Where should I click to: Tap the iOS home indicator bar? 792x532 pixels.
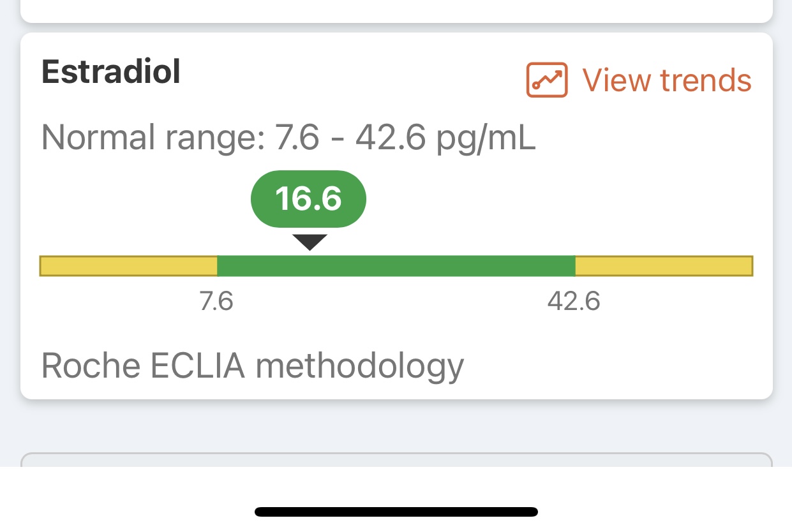(x=396, y=512)
